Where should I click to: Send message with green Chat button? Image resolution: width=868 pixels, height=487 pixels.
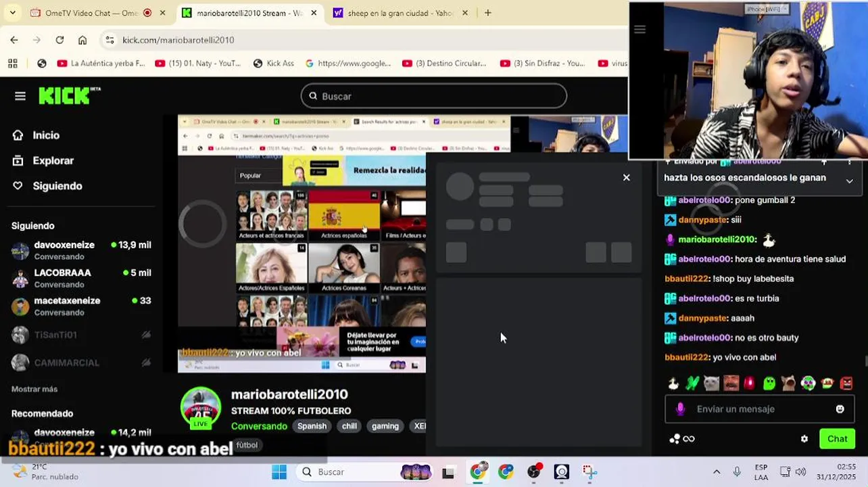pyautogui.click(x=837, y=439)
